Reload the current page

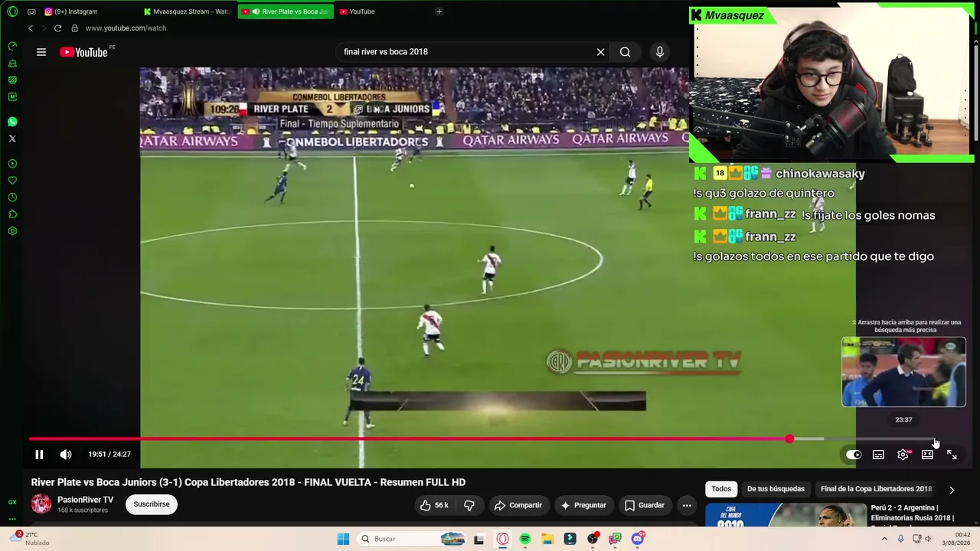[x=57, y=28]
